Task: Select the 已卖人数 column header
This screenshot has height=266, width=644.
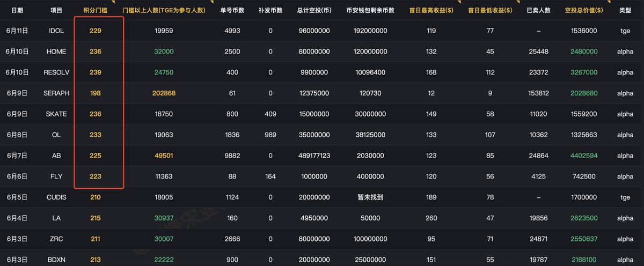Action: (538, 10)
